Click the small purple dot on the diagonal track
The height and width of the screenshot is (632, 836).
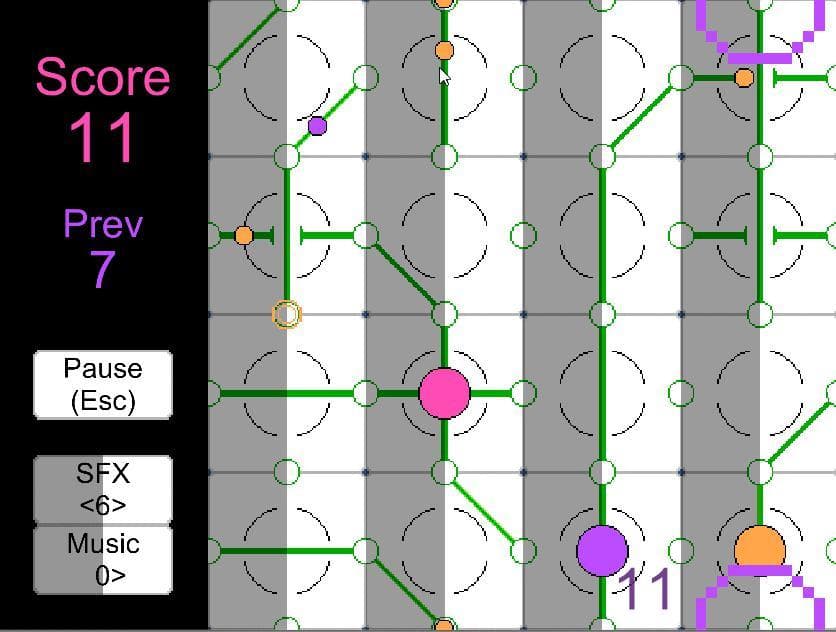317,126
